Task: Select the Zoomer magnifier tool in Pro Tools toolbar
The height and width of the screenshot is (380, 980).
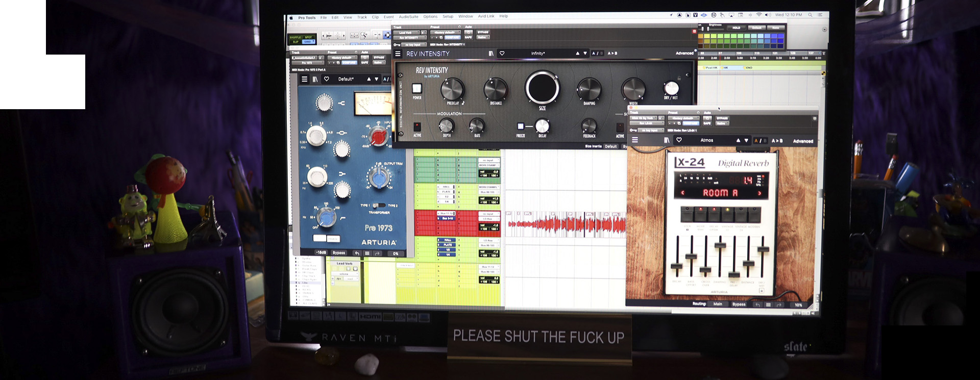Action: pos(364,35)
